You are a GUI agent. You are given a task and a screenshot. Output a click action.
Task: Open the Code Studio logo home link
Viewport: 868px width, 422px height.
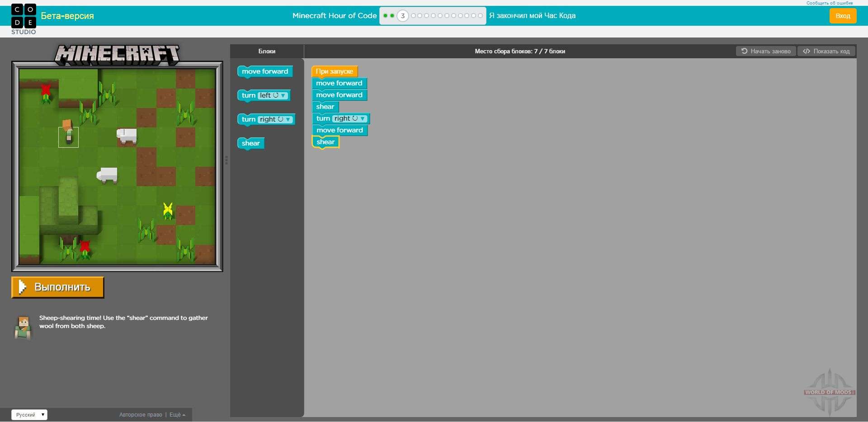(24, 19)
